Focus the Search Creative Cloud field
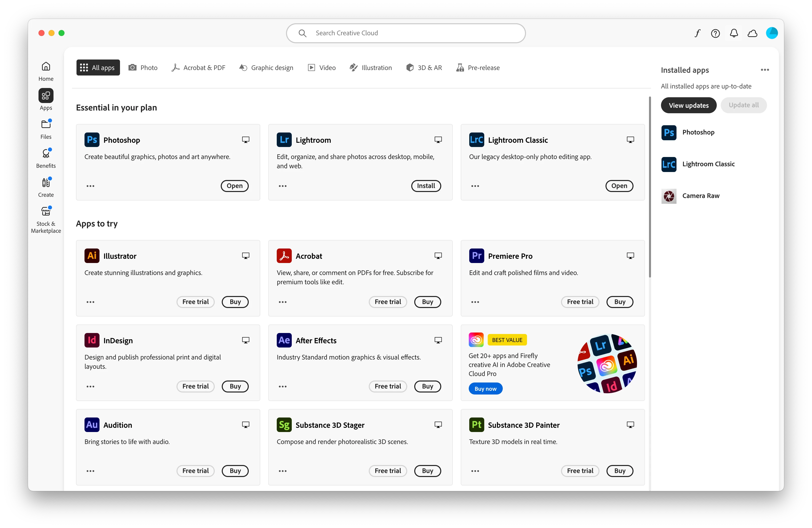This screenshot has height=528, width=812. click(x=405, y=33)
